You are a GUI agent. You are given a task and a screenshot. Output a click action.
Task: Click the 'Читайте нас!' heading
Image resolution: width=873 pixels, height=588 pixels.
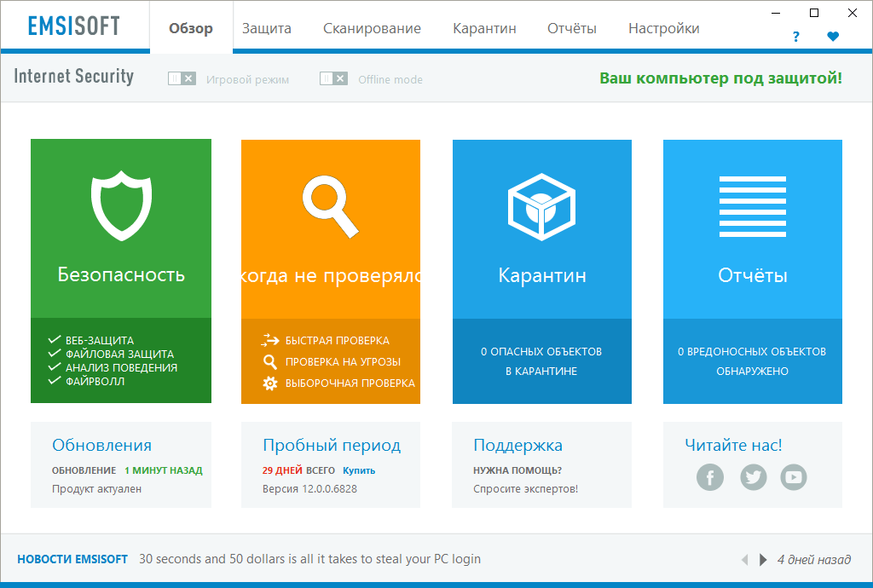[733, 445]
